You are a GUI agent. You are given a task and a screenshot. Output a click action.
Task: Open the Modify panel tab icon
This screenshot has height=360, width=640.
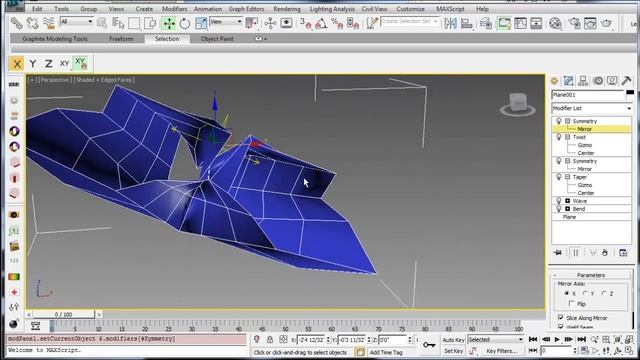tap(569, 81)
